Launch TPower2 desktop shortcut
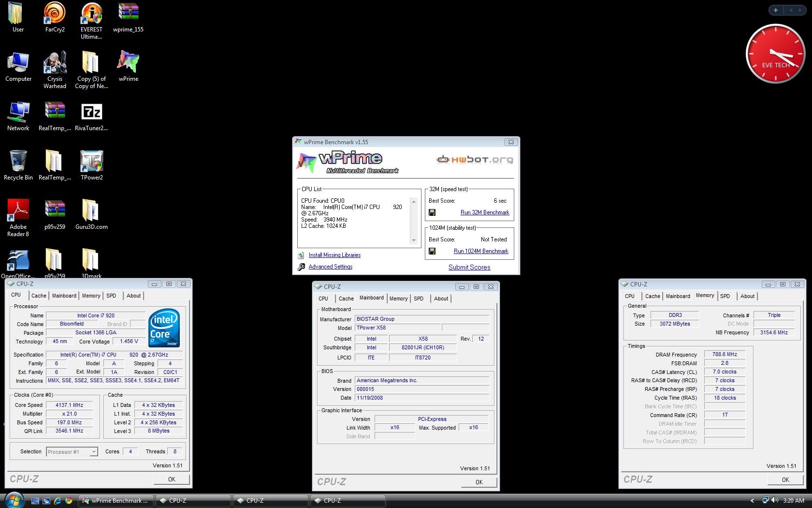This screenshot has width=812, height=508. [91, 165]
